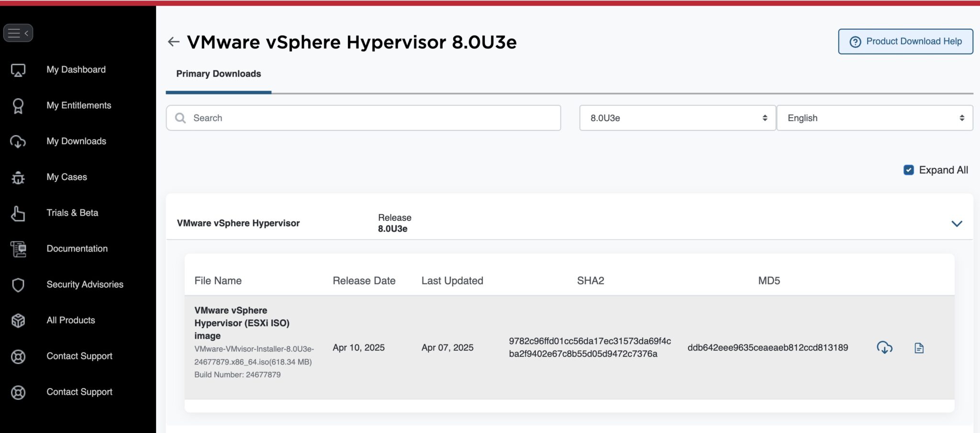980x433 pixels.
Task: Select Trials & Beta in sidebar
Action: [x=72, y=213]
